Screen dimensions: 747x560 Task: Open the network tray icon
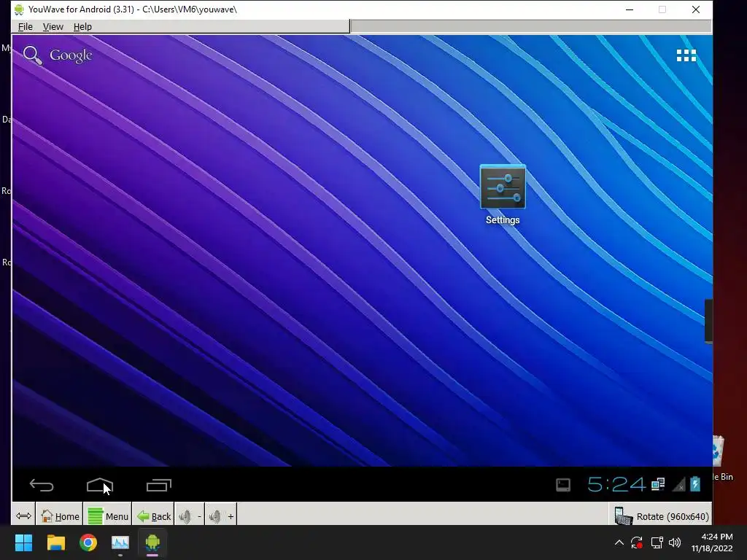coord(657,542)
